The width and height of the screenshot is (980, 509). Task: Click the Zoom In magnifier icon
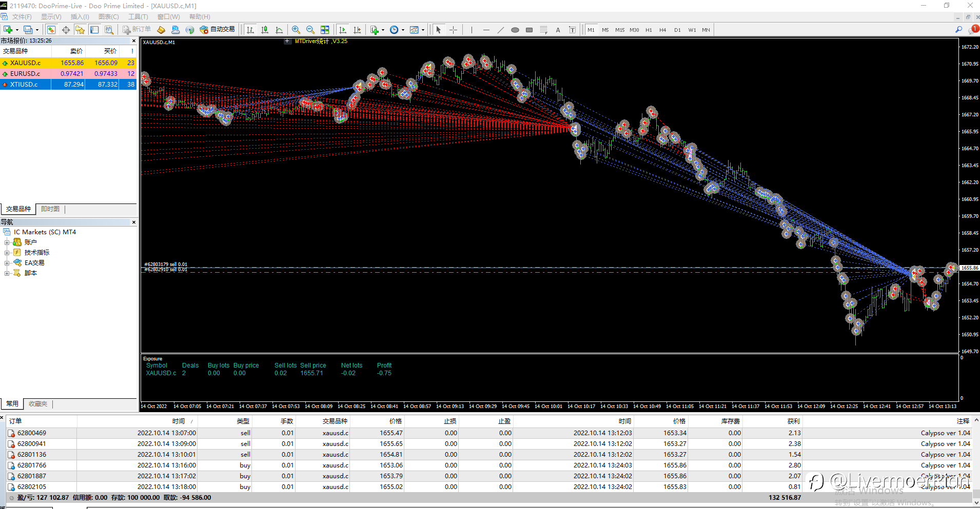296,30
